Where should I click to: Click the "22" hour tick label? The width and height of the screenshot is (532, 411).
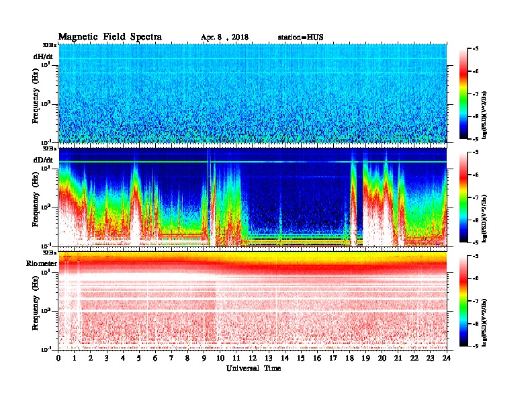[x=414, y=358]
